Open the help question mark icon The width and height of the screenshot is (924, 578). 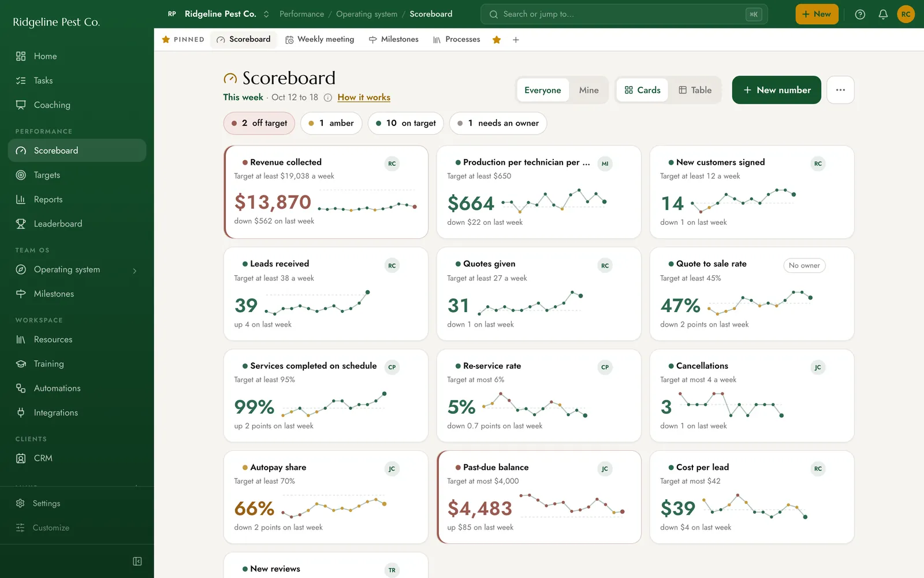click(x=860, y=14)
